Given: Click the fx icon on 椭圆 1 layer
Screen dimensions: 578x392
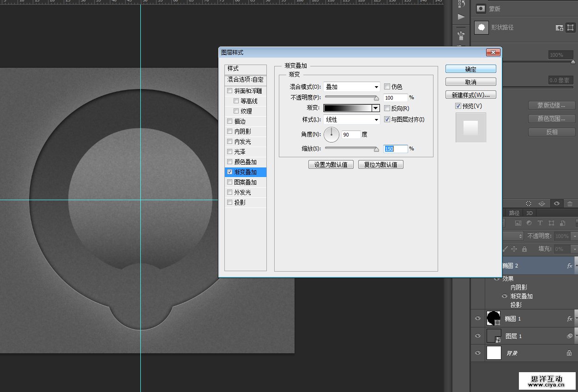Looking at the screenshot, I should (x=570, y=319).
